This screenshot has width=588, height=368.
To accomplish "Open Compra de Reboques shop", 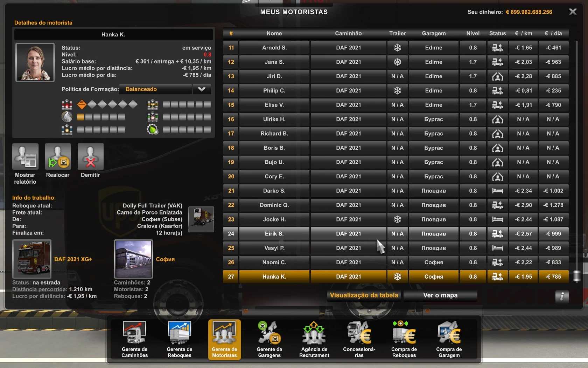I will click(404, 339).
